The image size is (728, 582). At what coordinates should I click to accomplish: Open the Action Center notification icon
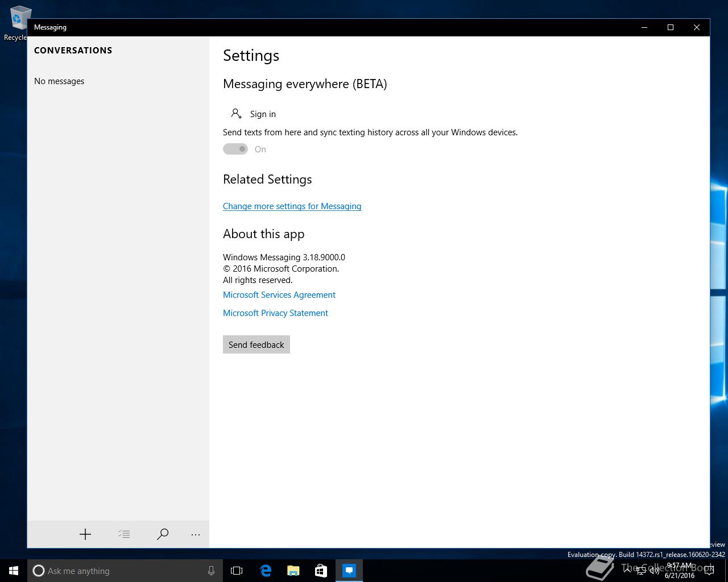[709, 571]
